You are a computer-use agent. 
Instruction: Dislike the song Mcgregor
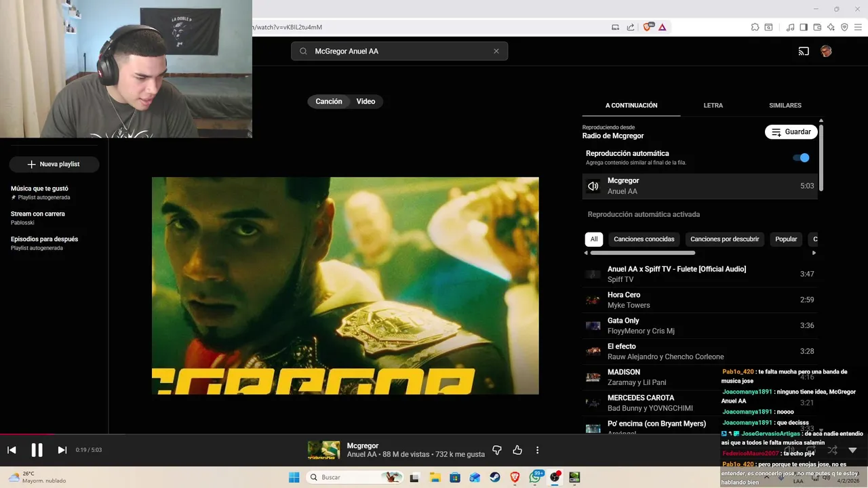point(497,450)
